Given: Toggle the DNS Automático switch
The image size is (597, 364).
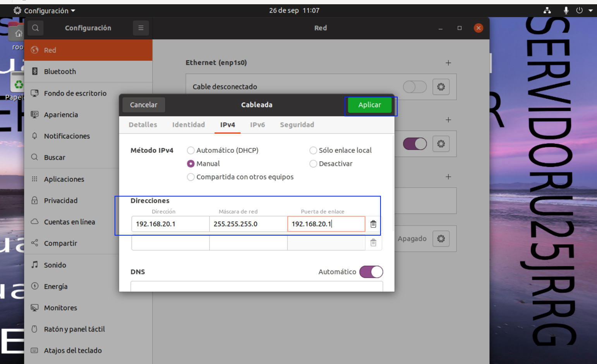Looking at the screenshot, I should (371, 272).
